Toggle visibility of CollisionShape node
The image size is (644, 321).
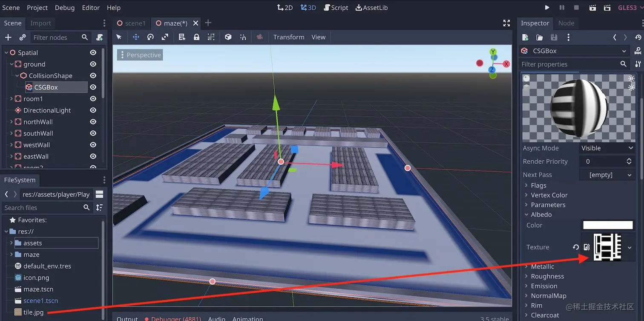pos(93,75)
